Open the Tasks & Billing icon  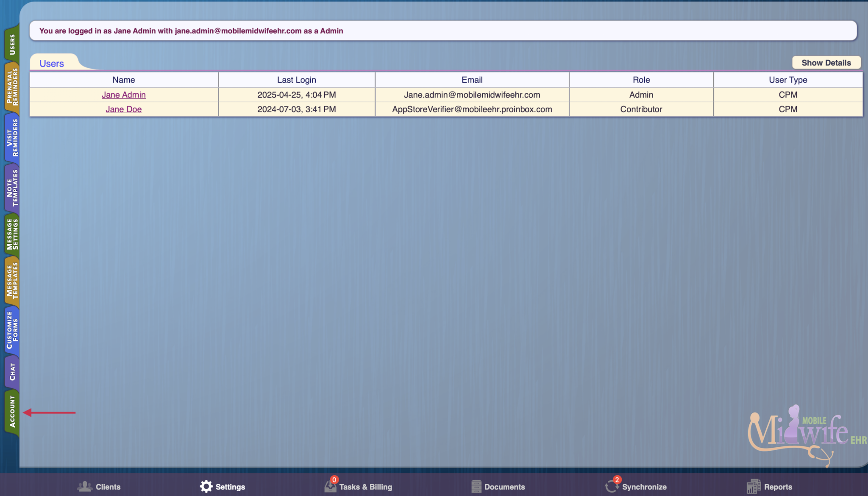tap(330, 486)
